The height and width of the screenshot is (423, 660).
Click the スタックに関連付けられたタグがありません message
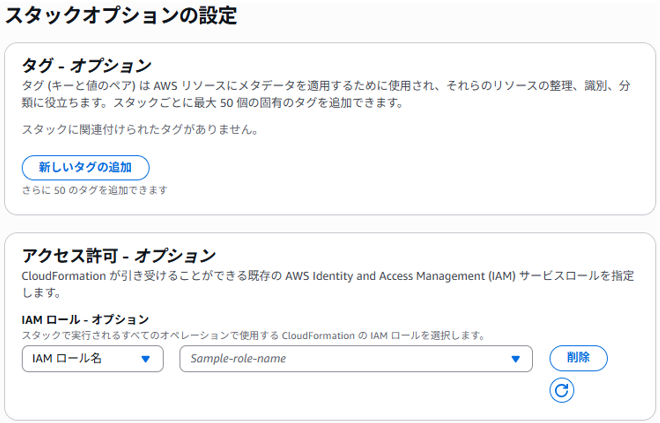tap(140, 129)
